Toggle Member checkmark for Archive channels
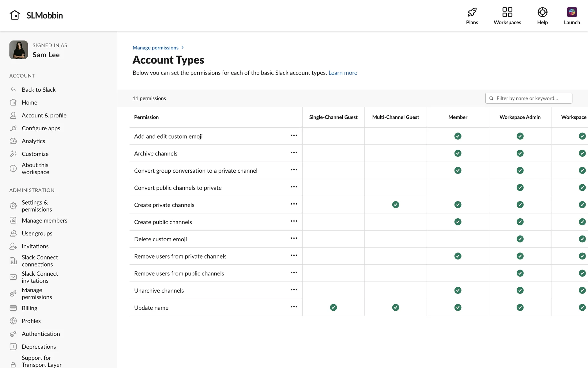This screenshot has height=368, width=588. click(458, 153)
